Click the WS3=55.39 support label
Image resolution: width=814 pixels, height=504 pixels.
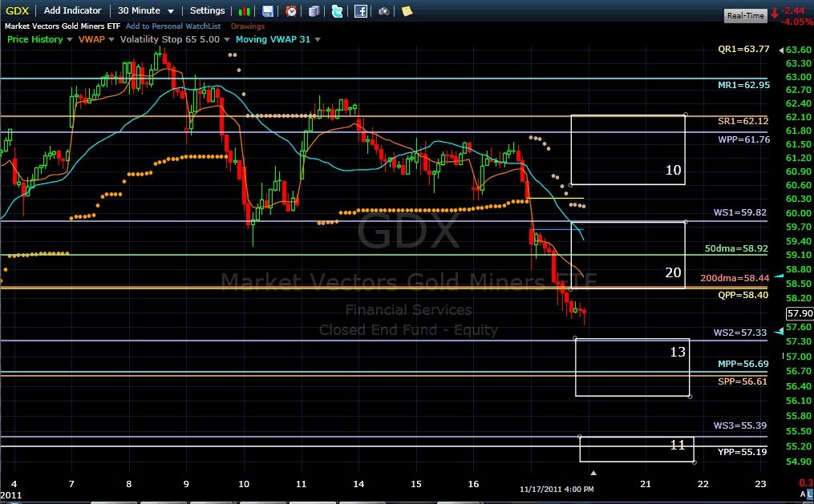pyautogui.click(x=739, y=425)
